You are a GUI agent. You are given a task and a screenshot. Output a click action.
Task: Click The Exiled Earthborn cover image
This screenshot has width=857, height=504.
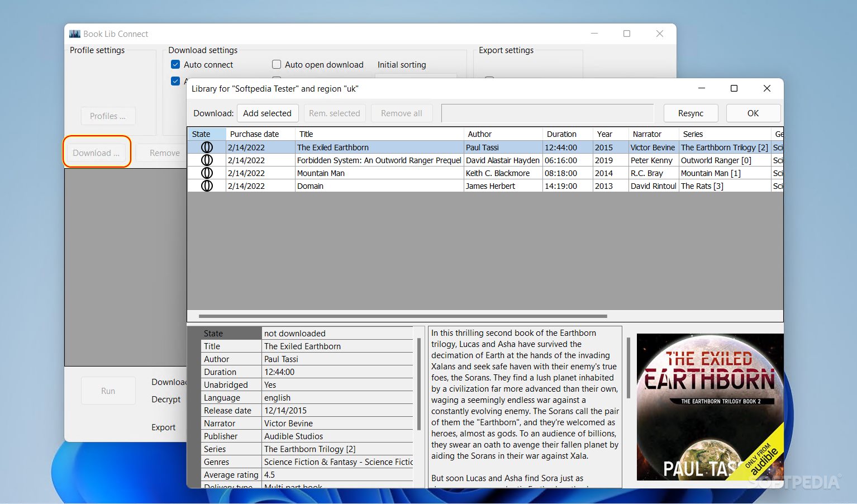point(710,407)
